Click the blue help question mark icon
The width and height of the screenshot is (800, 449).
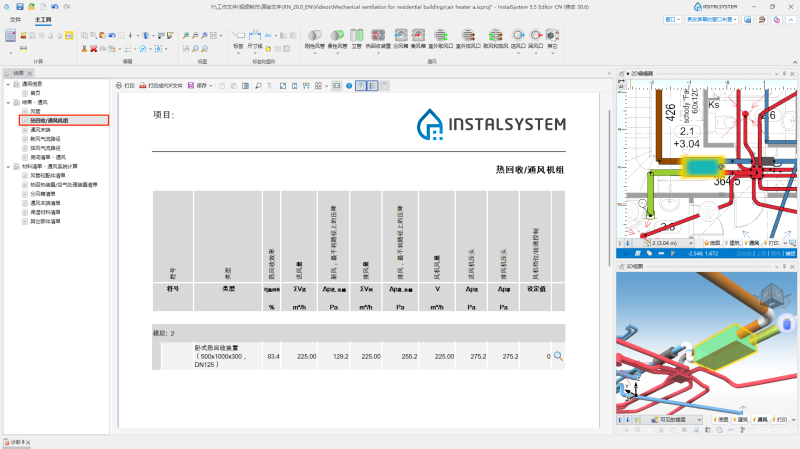[x=349, y=86]
